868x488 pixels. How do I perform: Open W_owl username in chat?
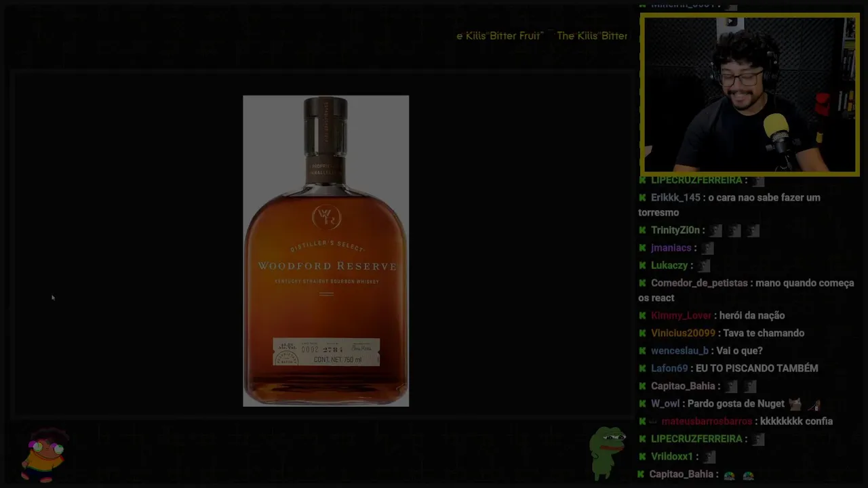click(x=665, y=404)
